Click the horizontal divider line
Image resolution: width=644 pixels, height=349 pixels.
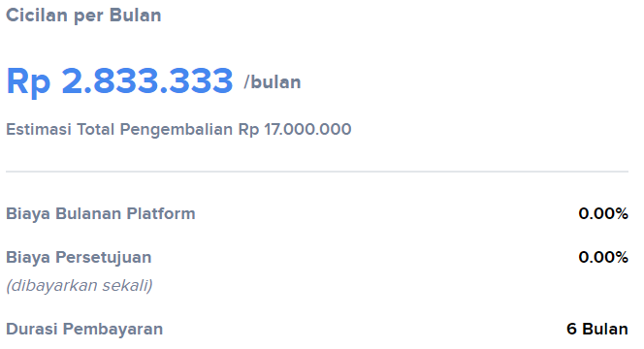tap(317, 172)
